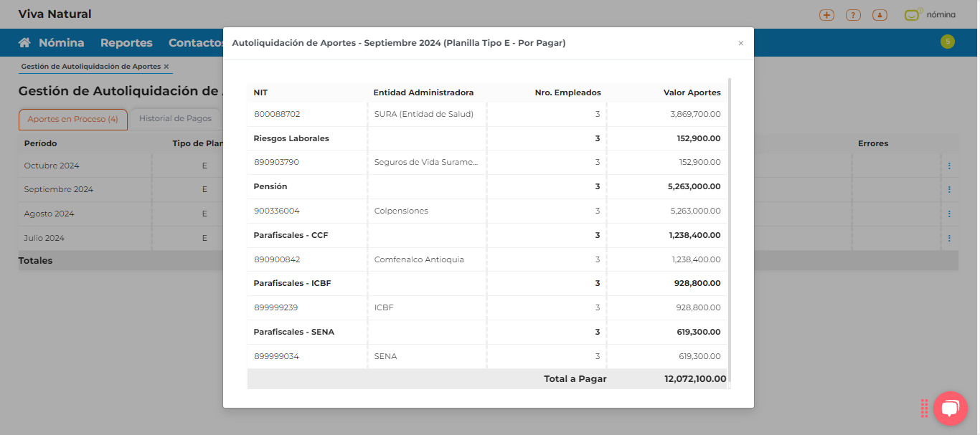Click the Riesgos Laborales group row label

pos(291,138)
